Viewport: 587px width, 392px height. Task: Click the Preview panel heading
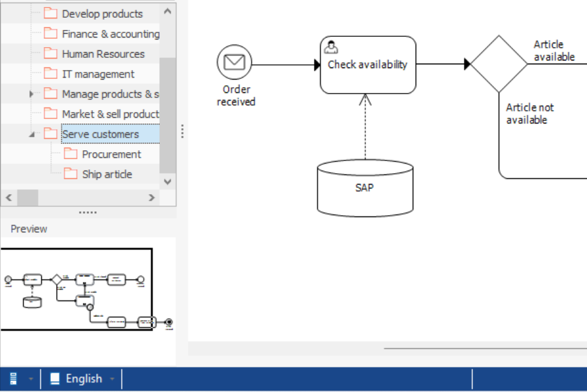tap(29, 229)
